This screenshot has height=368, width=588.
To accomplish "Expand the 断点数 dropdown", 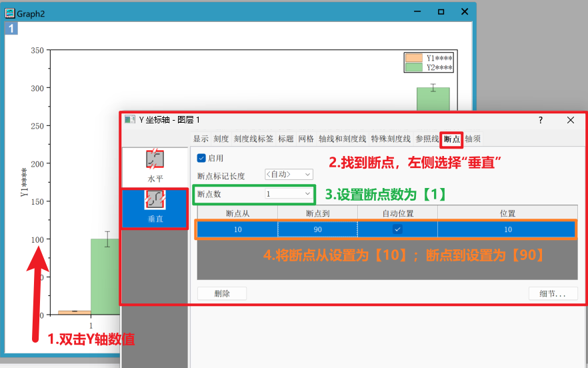I will pos(289,194).
